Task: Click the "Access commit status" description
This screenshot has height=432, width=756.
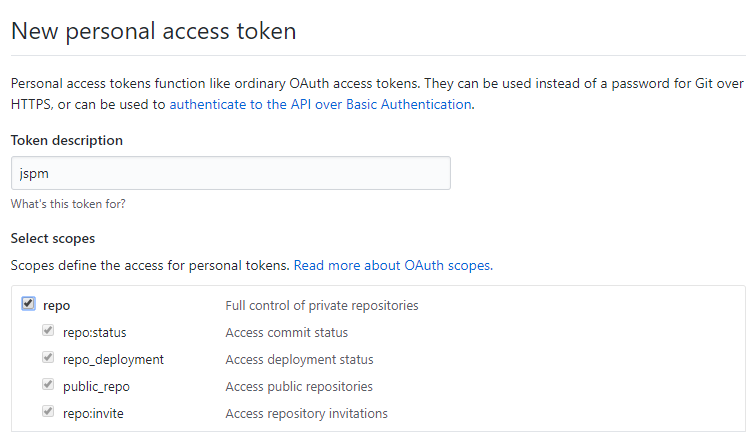Action: [287, 333]
